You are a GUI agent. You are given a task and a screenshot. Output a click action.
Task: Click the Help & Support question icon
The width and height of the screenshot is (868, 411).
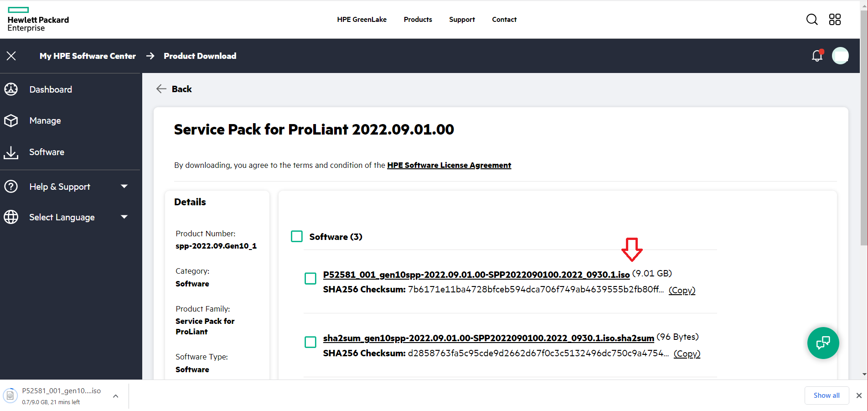11,187
